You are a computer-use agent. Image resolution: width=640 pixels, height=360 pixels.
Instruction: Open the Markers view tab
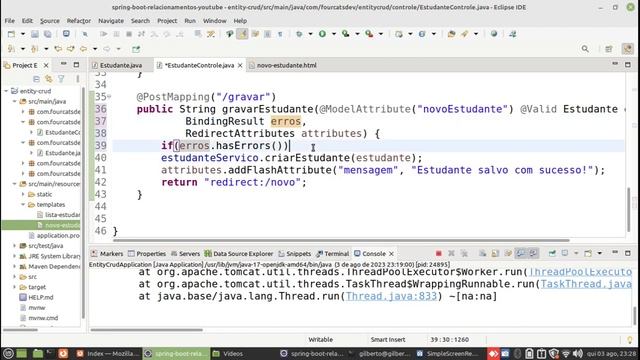tap(107, 253)
